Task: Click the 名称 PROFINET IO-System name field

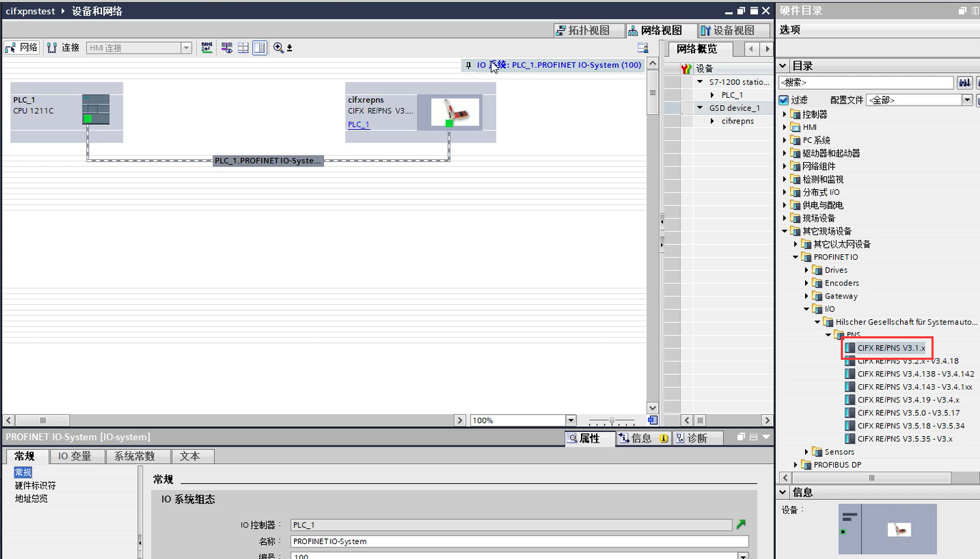Action: pyautogui.click(x=520, y=541)
